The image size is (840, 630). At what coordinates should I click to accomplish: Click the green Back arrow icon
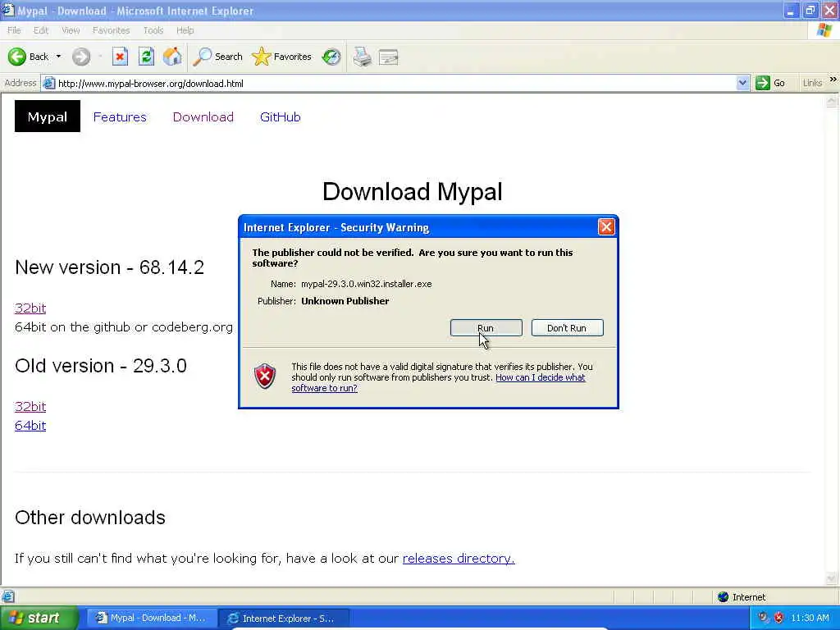(x=17, y=57)
